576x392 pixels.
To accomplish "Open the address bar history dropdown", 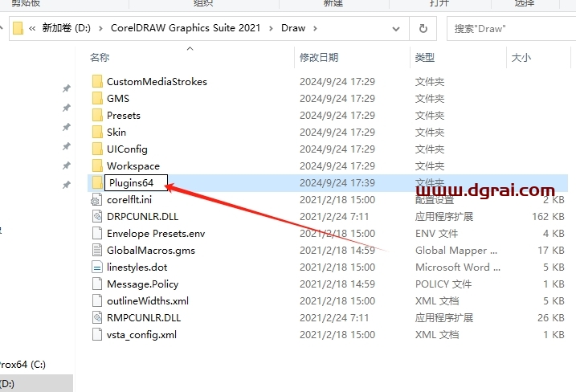I will point(397,28).
